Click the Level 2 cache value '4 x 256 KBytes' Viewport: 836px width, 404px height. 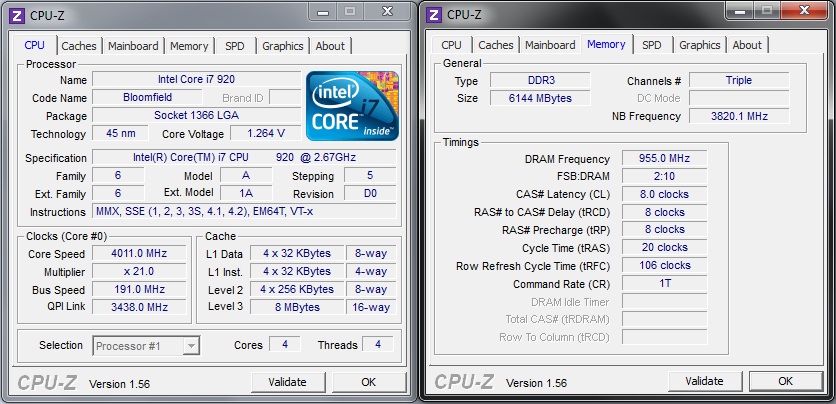tap(297, 289)
